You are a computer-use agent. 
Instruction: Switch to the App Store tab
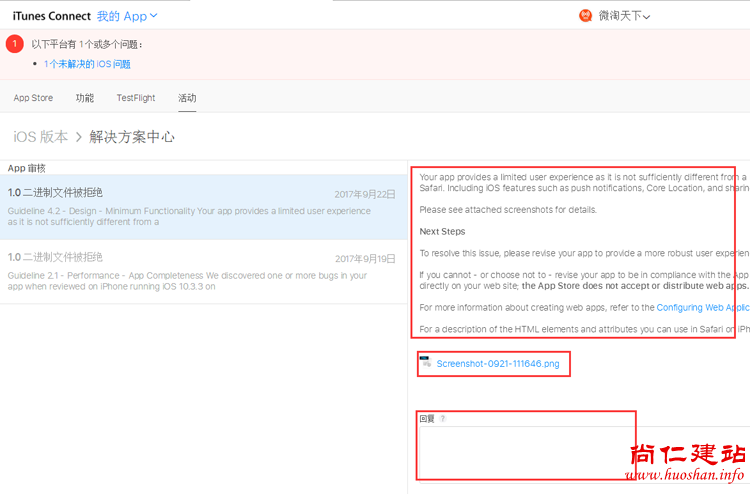(x=33, y=98)
